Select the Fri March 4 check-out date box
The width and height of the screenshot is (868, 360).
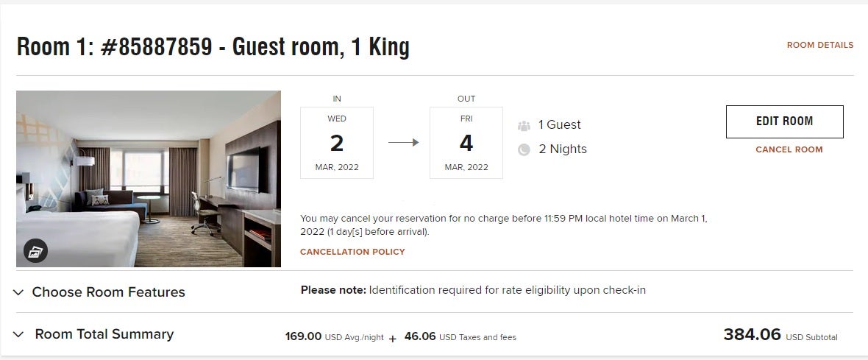pos(466,143)
